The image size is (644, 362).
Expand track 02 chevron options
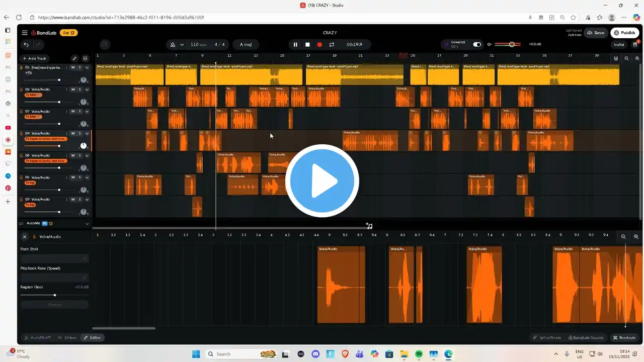coord(87,89)
